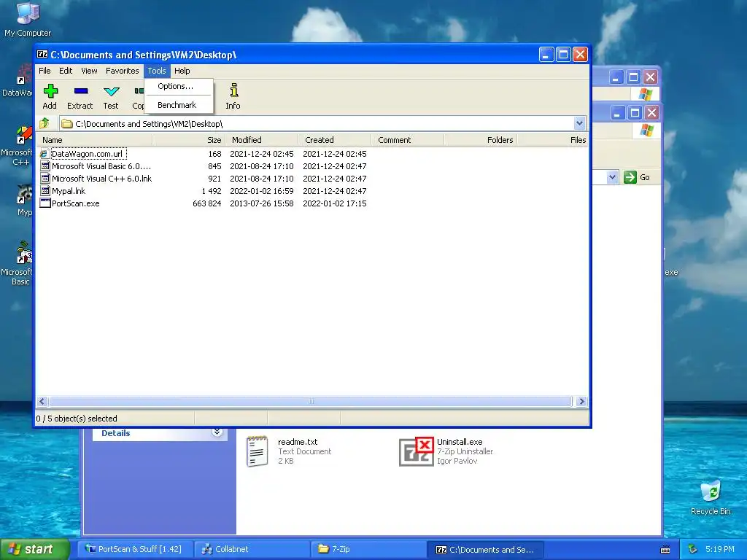
Task: Open the View menu
Action: click(89, 71)
